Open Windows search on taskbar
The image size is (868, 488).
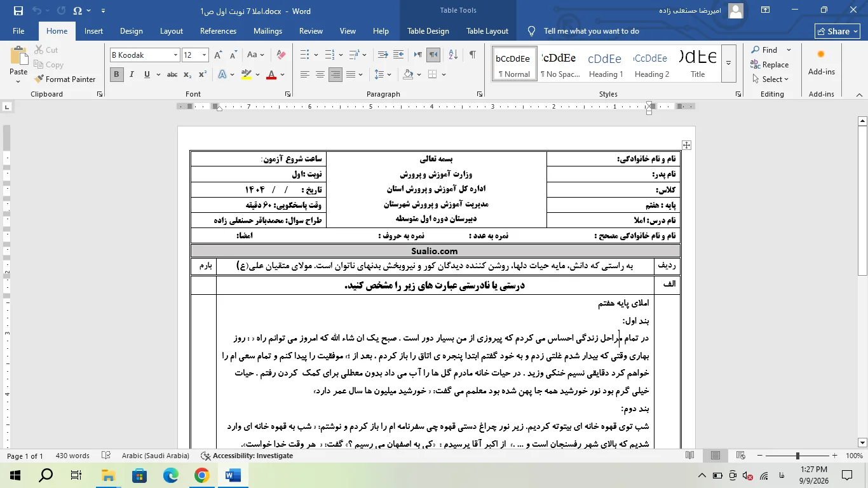(46, 475)
